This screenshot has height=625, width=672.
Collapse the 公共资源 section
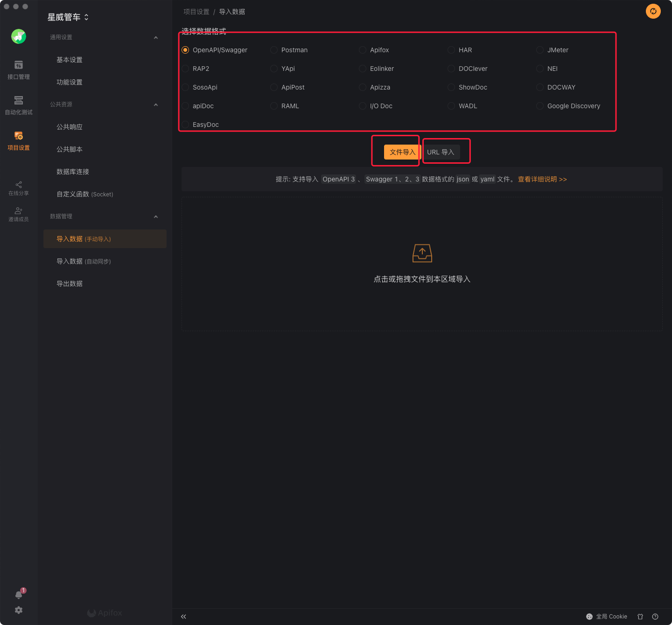click(156, 104)
